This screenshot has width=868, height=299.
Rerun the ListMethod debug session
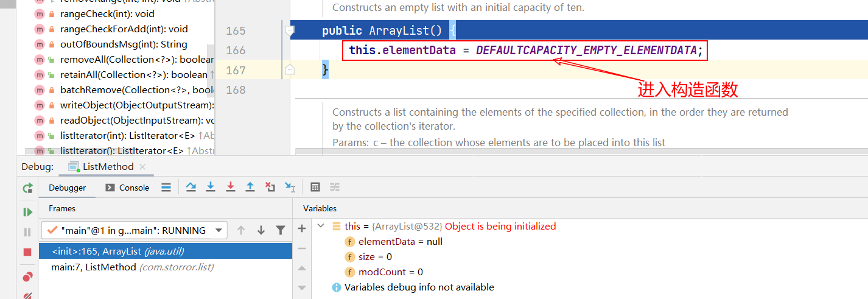coord(27,188)
